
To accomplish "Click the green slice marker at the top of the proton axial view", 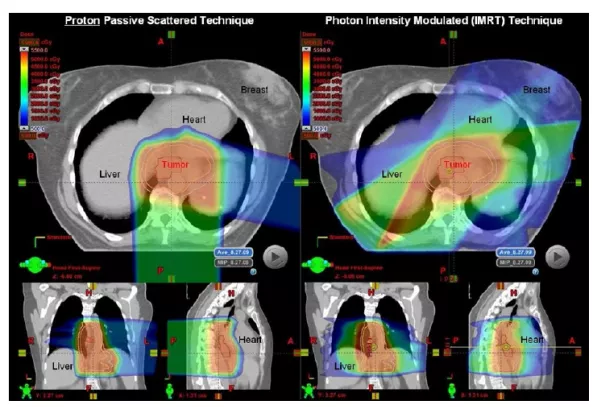I will pos(171,34).
